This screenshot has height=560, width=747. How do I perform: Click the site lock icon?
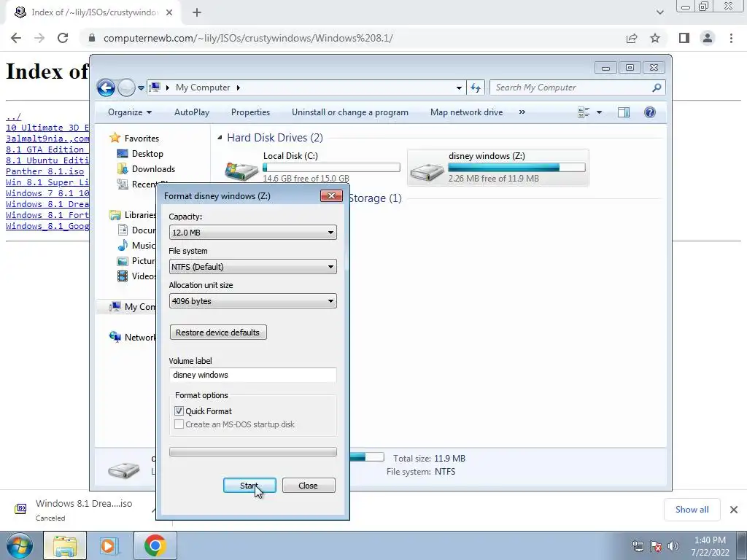pos(92,38)
